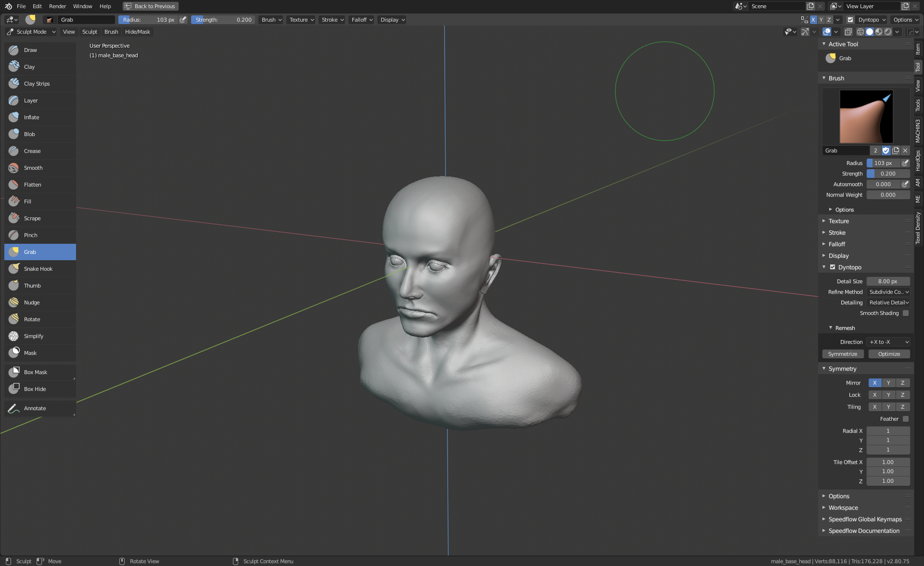The height and width of the screenshot is (566, 924).
Task: Select the Smooth brush tool
Action: tap(33, 168)
